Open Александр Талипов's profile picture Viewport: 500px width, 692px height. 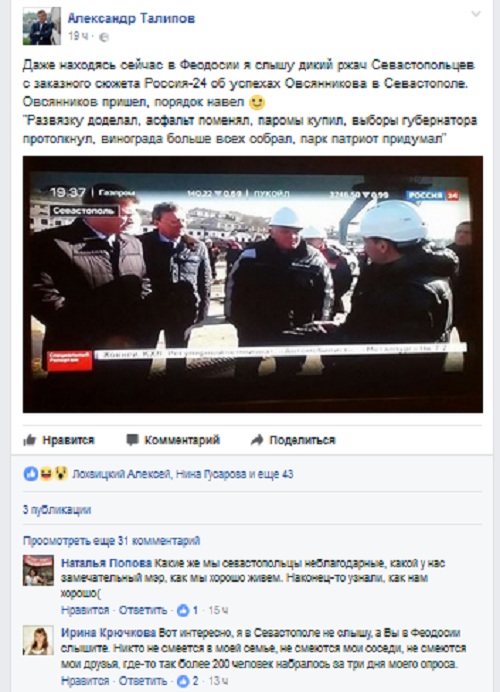pyautogui.click(x=41, y=26)
